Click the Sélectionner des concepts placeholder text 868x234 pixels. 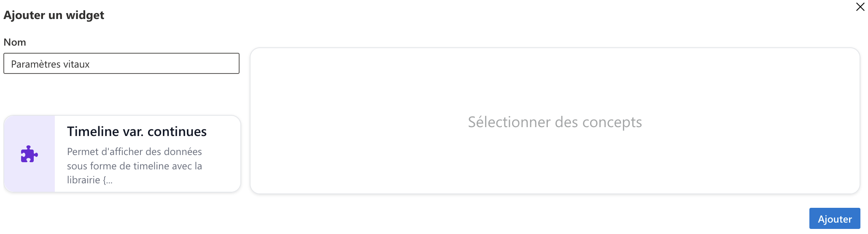pyautogui.click(x=555, y=122)
